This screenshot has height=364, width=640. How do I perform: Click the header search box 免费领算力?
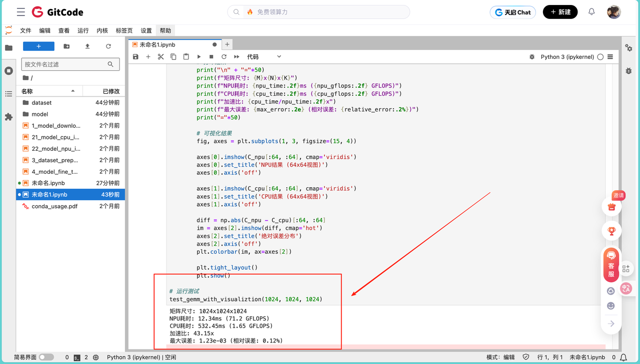coord(318,12)
